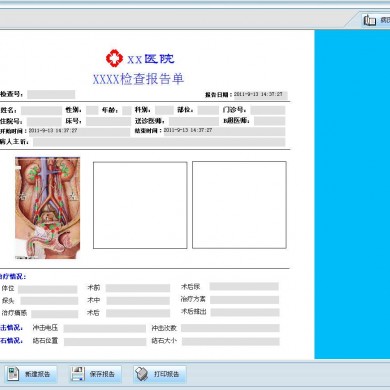Focus the 门诊号 outpatient number field
This screenshot has height=390, width=390.
[268, 110]
